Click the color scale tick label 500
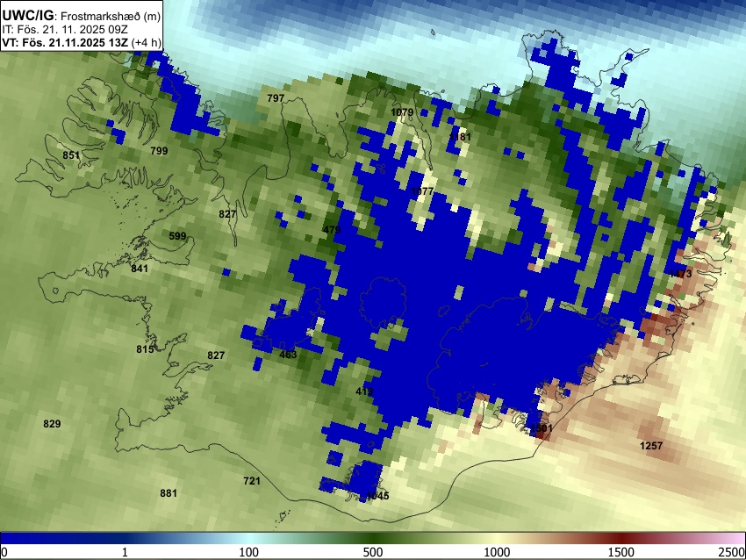The image size is (746, 560). click(372, 552)
